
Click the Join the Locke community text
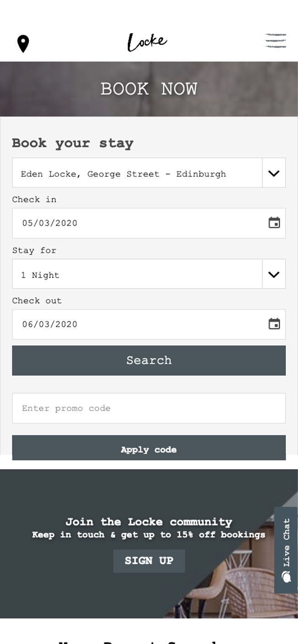pyautogui.click(x=149, y=522)
